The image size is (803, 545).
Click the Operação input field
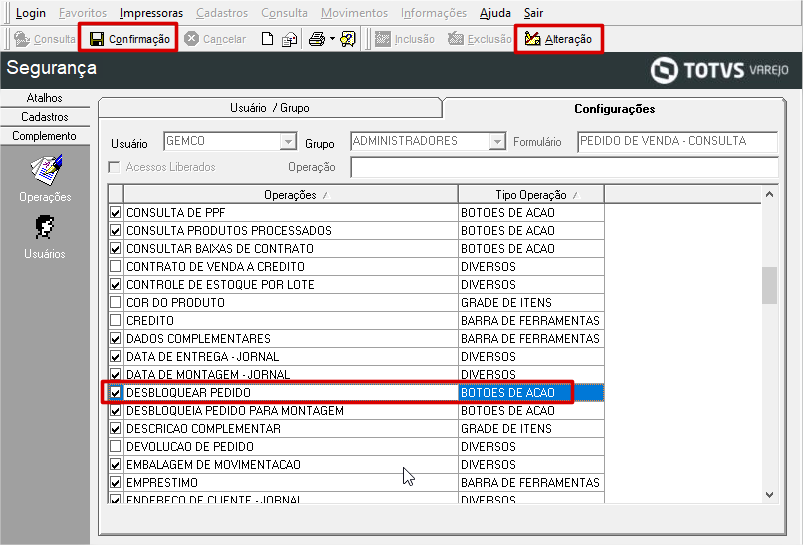[564, 167]
